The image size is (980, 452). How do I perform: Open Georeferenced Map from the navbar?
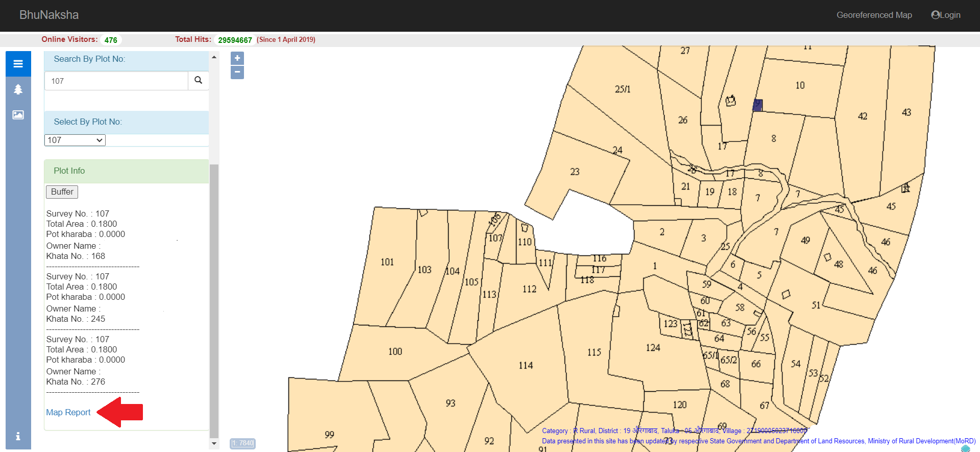874,15
